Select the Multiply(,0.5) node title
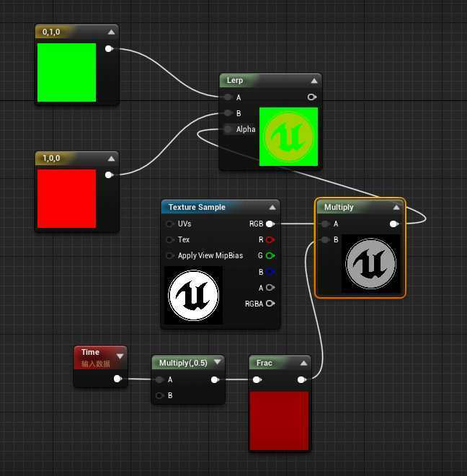This screenshot has height=476, width=467. coord(183,363)
